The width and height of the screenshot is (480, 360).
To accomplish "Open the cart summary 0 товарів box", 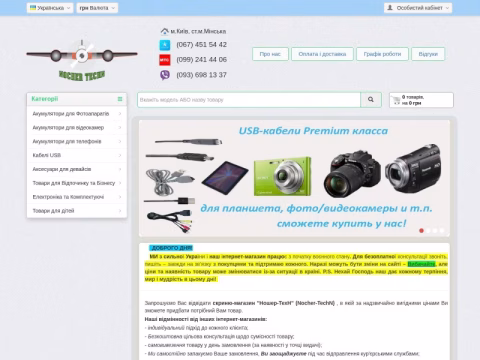I will (x=421, y=100).
